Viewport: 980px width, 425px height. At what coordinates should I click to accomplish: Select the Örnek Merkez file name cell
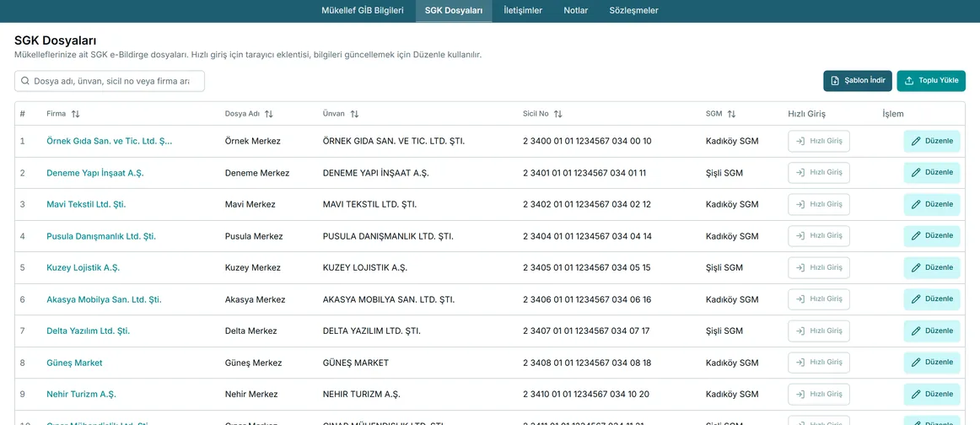point(252,142)
